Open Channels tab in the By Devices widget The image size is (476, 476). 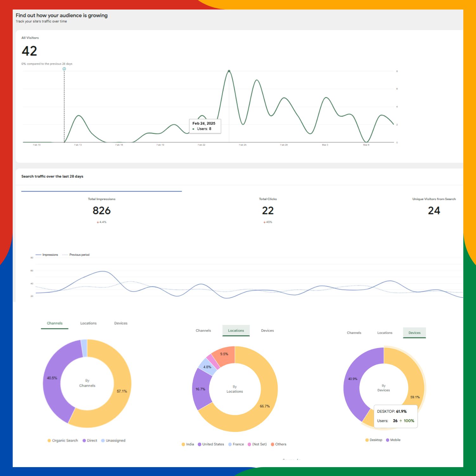(354, 333)
